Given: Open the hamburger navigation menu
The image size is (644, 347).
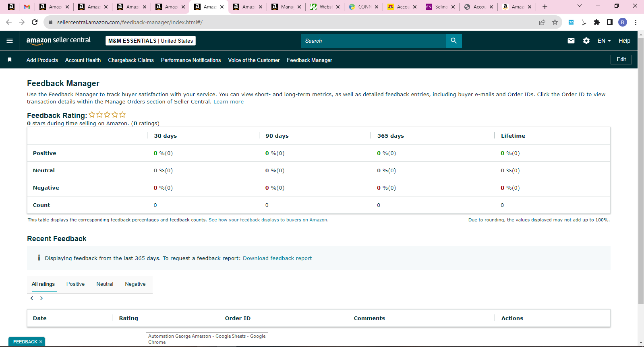Looking at the screenshot, I should [x=10, y=41].
